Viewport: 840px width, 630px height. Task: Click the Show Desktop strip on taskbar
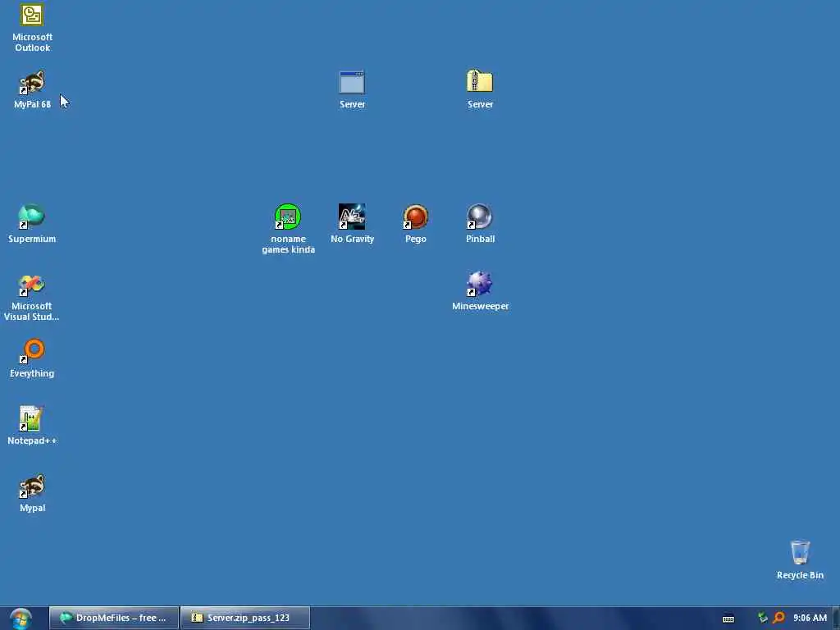[836, 619]
